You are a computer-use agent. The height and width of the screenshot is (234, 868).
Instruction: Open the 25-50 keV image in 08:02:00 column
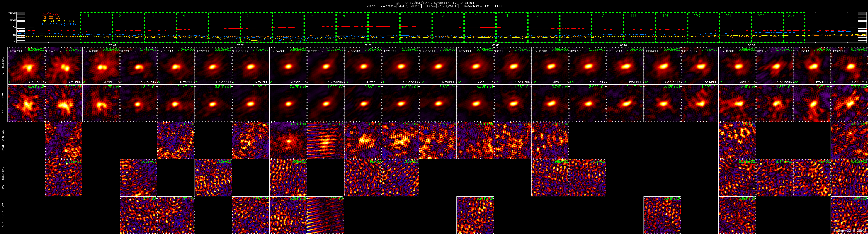pos(587,177)
